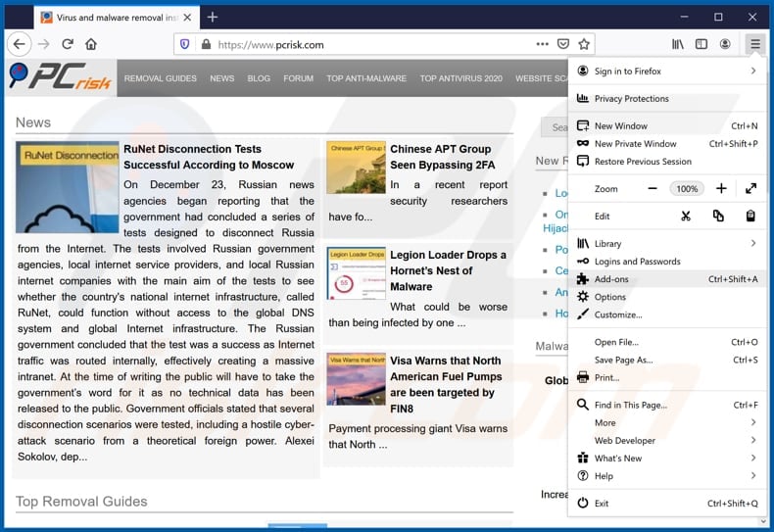774x532 pixels.
Task: Choose Open File... entry
Action: [667, 342]
